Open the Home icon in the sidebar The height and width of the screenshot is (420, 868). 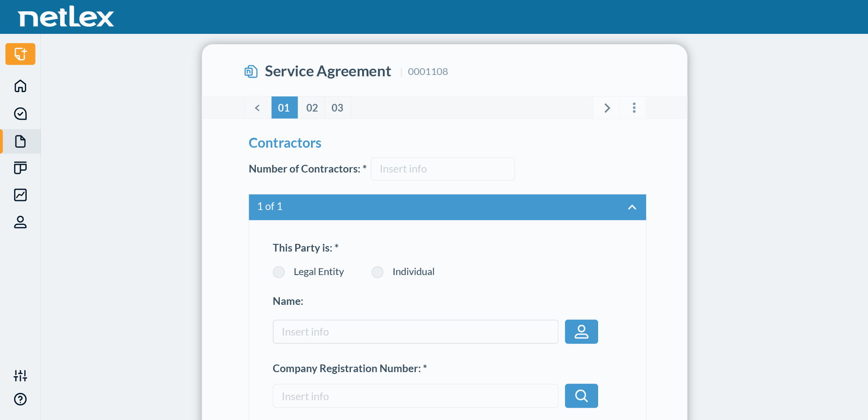[x=20, y=86]
